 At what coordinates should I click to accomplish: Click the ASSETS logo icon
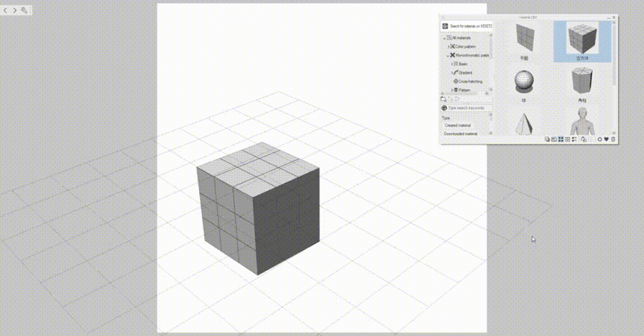click(x=445, y=26)
